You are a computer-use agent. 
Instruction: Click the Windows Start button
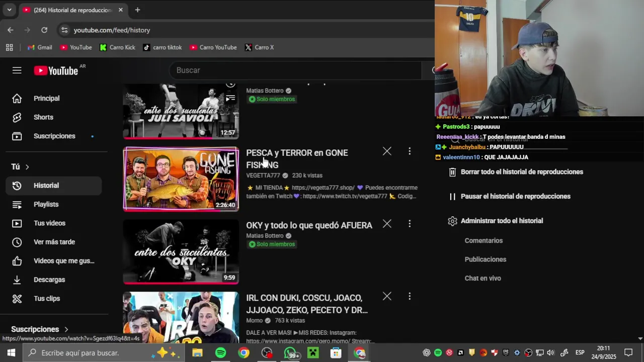coord(11,353)
